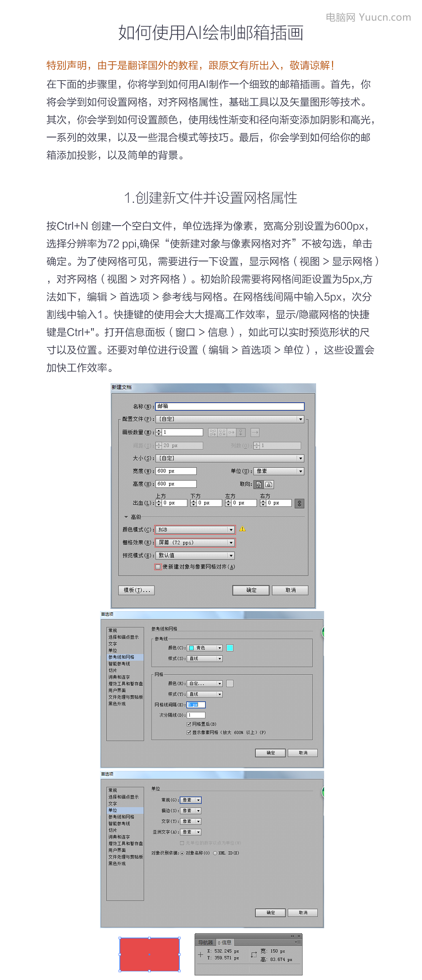This screenshot has height=980, width=422.
Task: Open grid 样式(Y) 直线 dropdown
Action: coord(205,694)
